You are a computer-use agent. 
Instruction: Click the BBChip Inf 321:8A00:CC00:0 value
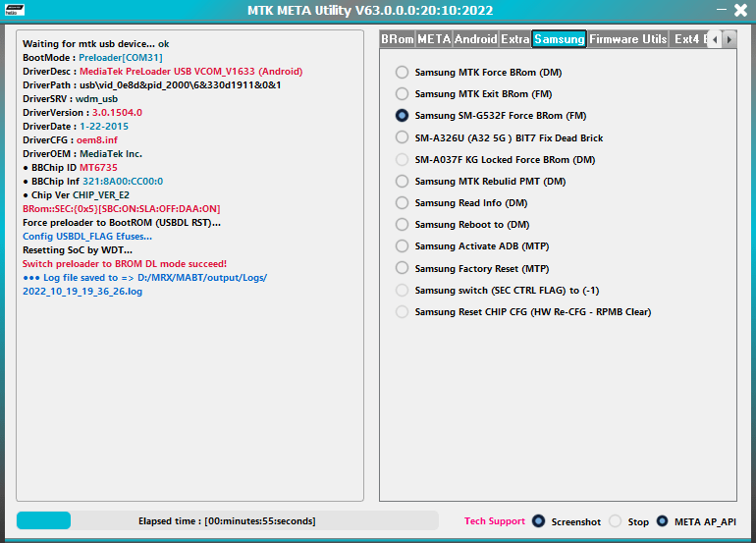point(123,182)
